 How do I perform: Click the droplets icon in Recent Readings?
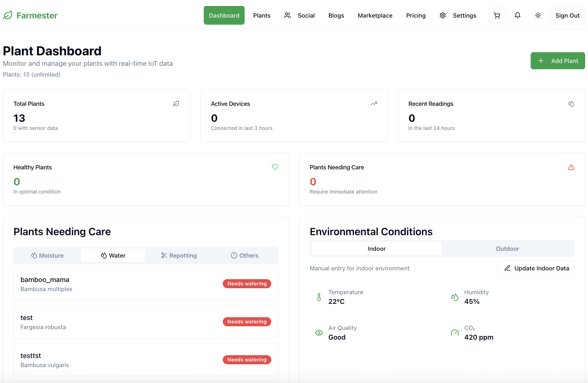coord(571,104)
